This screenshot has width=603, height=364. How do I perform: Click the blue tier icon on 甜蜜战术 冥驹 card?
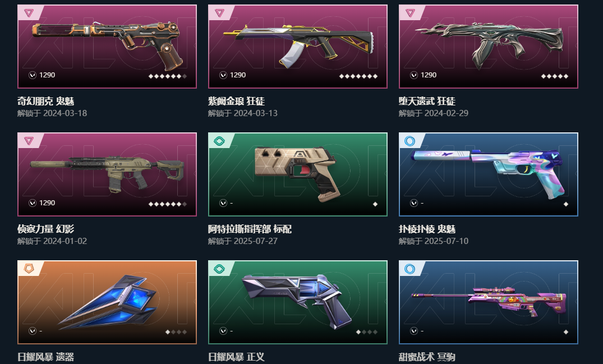(410, 269)
